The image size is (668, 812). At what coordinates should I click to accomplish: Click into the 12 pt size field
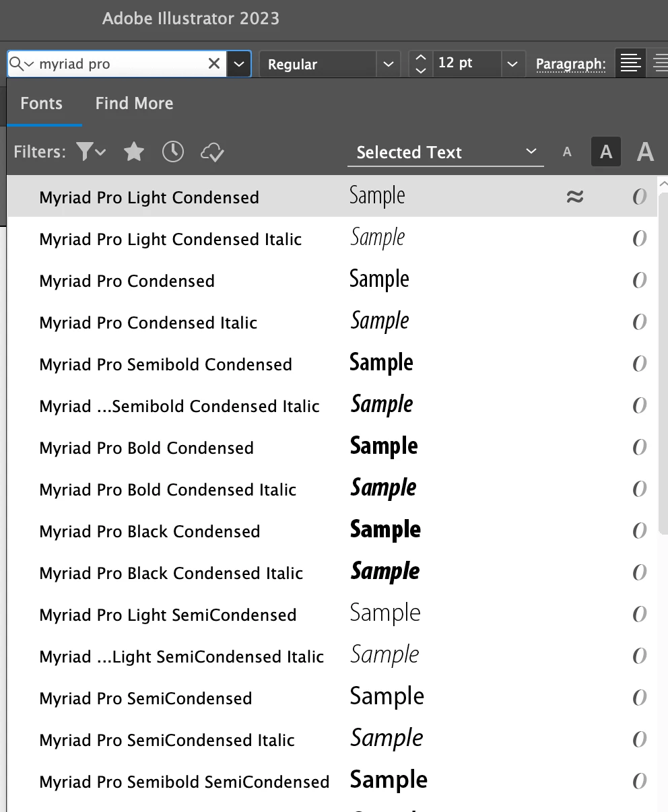click(x=466, y=64)
